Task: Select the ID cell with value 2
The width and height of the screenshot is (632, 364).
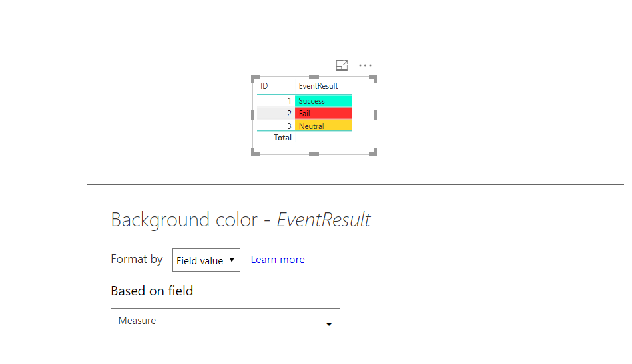Action: (x=276, y=114)
